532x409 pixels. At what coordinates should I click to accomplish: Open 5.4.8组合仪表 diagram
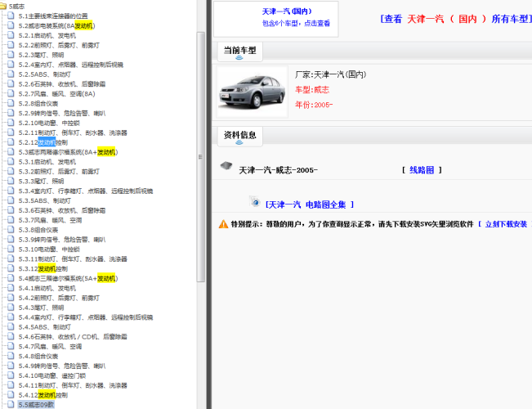pyautogui.click(x=38, y=356)
